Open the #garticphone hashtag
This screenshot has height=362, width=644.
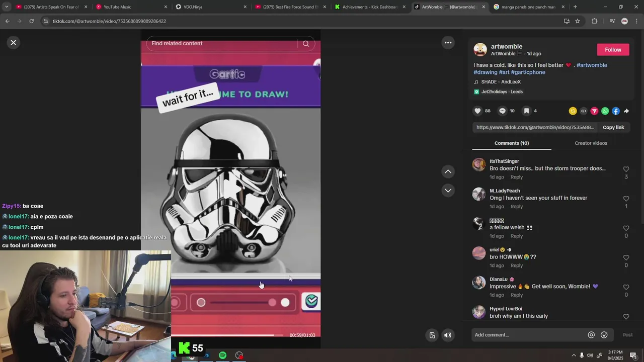(528, 72)
